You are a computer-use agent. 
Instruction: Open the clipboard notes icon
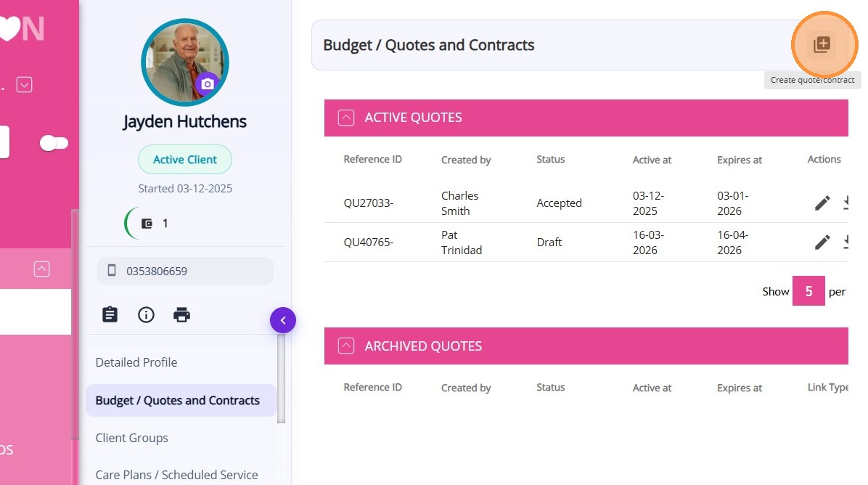(110, 314)
